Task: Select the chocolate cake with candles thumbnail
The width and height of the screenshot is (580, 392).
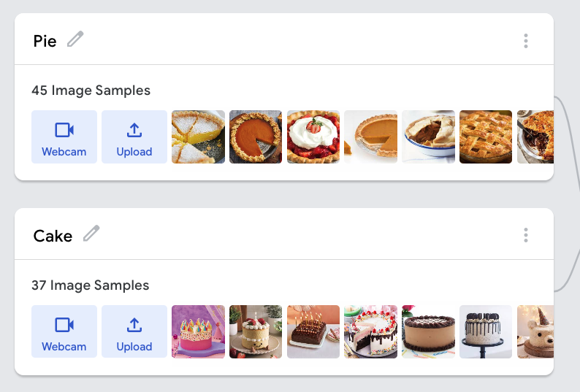Action: point(313,331)
